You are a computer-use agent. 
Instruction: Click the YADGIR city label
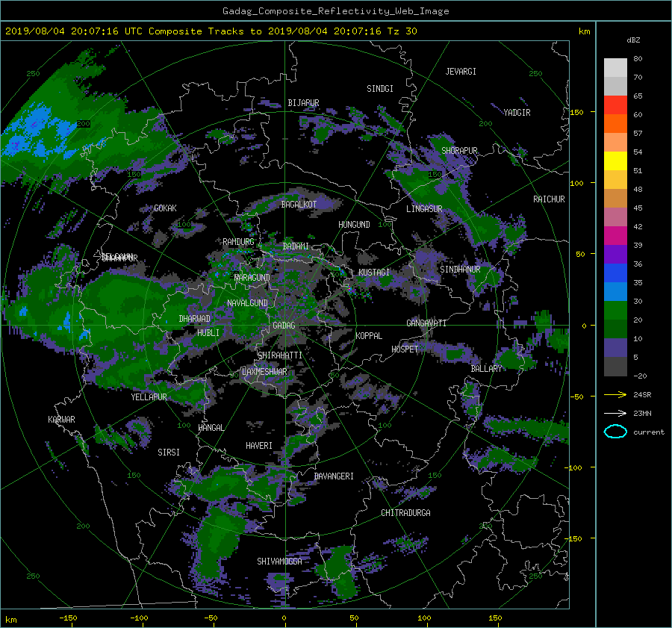coord(517,113)
